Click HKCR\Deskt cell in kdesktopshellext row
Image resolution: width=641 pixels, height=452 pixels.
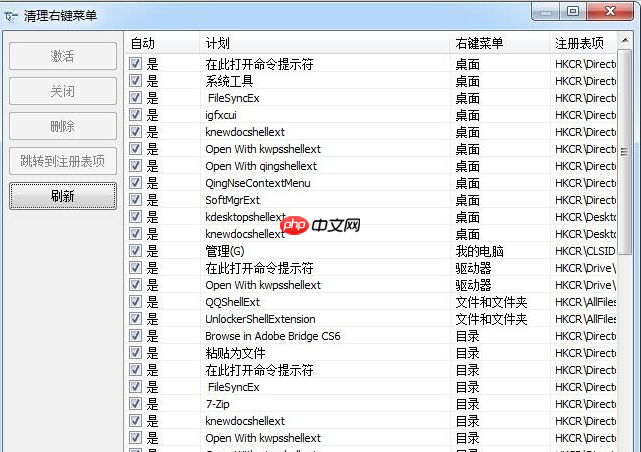click(585, 217)
